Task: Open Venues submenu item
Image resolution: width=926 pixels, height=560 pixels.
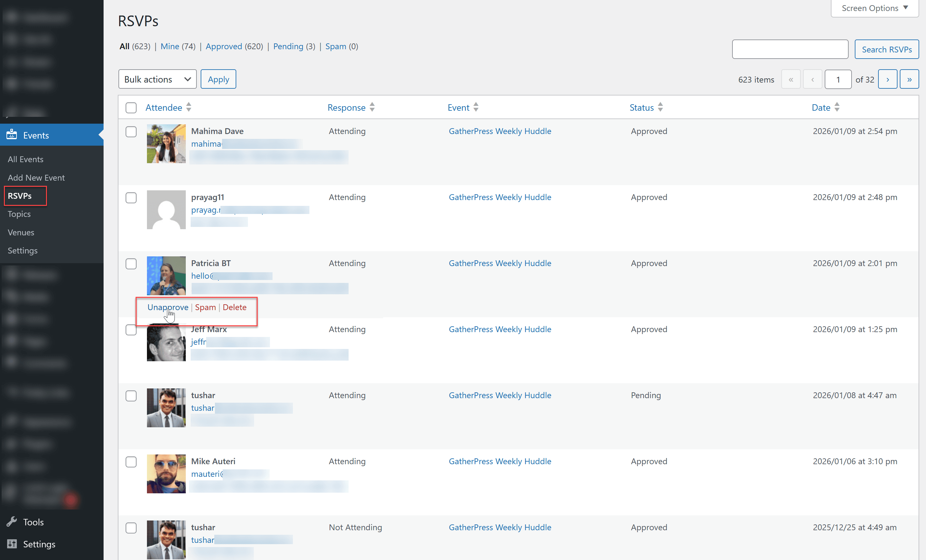Action: tap(21, 232)
